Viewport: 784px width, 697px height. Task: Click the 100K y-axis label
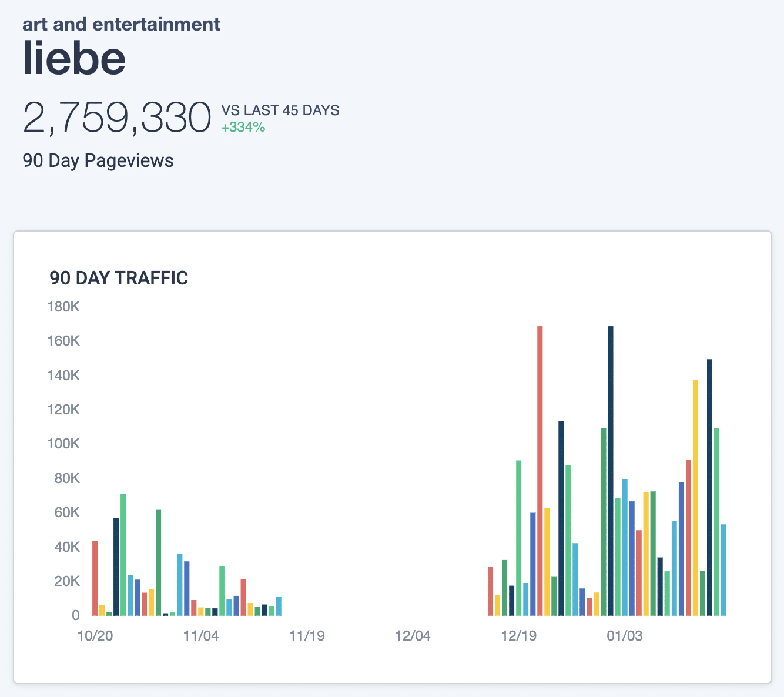pos(63,444)
